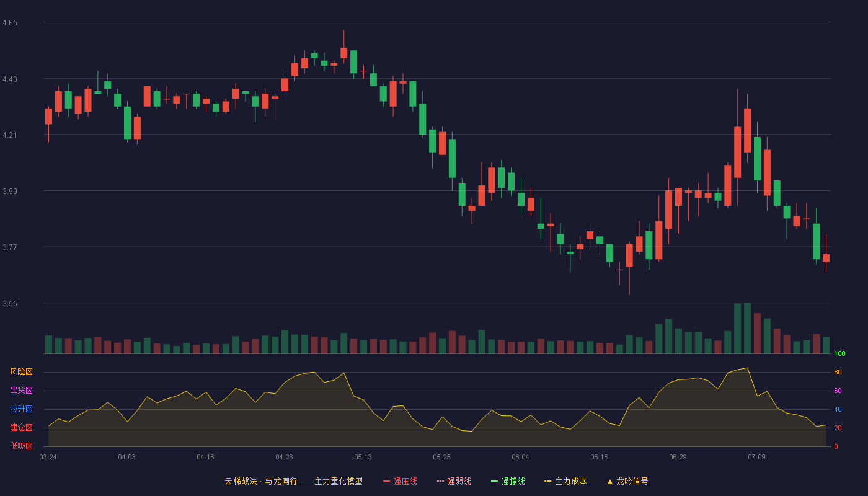Select the 低吸区 zone label

click(21, 446)
